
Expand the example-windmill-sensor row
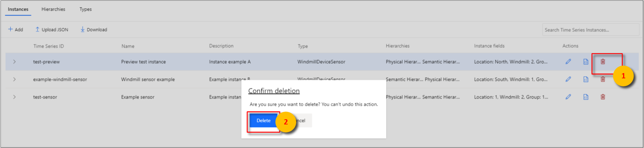click(14, 79)
